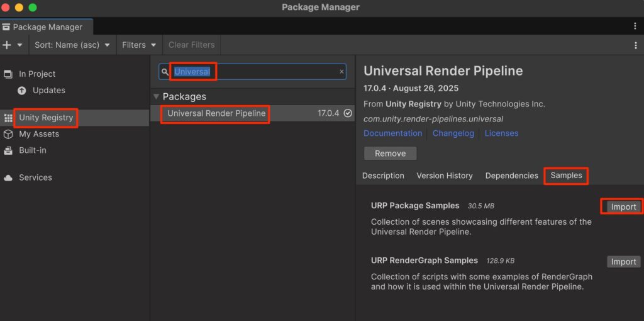The width and height of the screenshot is (644, 321).
Task: Click the Clear Filters button
Action: click(191, 45)
